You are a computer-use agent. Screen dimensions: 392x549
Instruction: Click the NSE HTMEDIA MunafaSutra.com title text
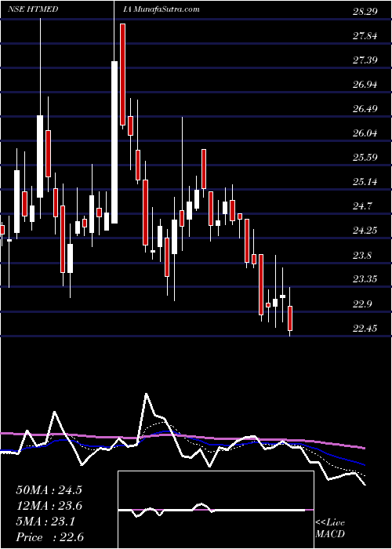(103, 9)
